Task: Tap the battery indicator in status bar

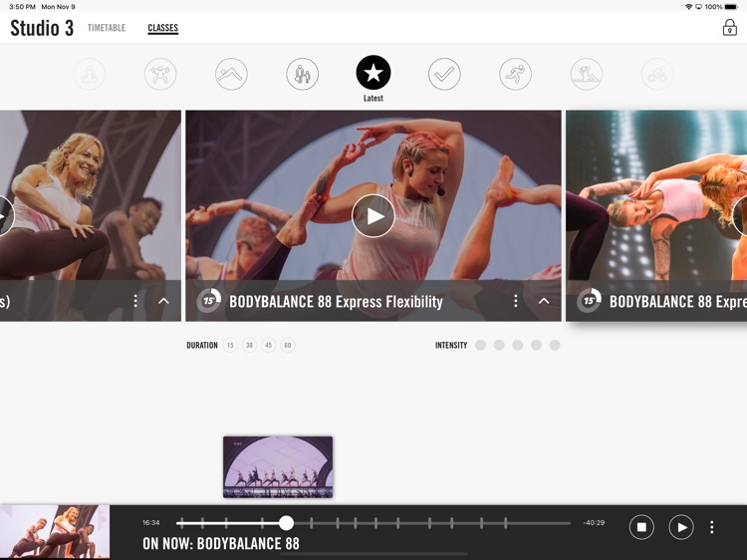Action: click(731, 7)
